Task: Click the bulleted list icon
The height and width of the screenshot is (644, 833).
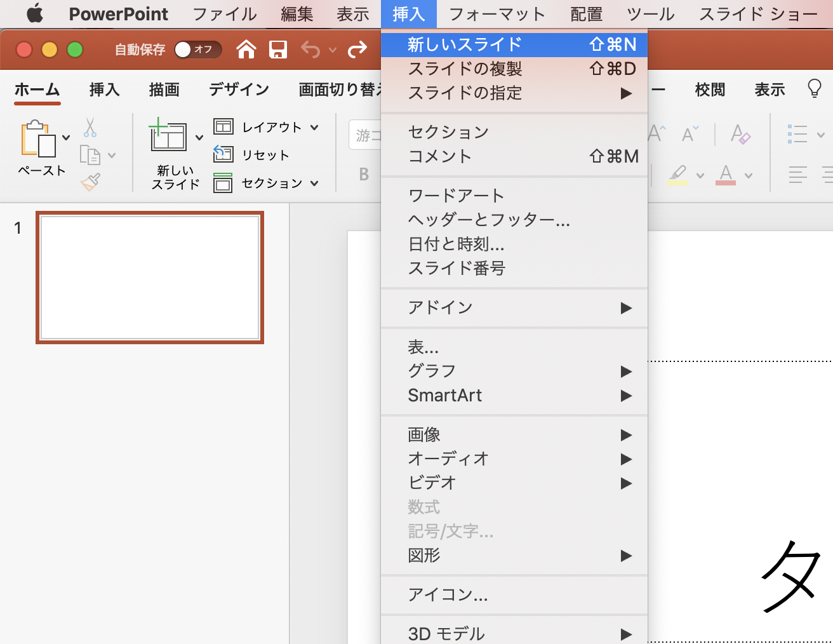Action: coord(797,134)
